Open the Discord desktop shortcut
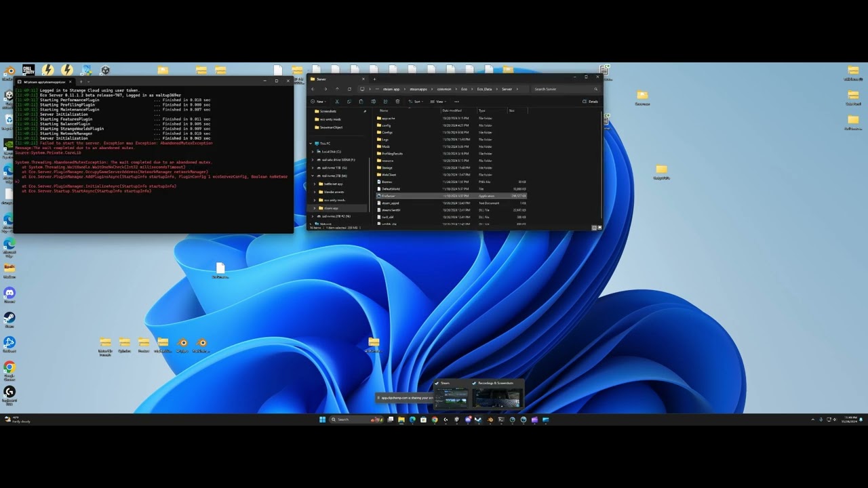Screen dimensions: 868x488 (9, 296)
